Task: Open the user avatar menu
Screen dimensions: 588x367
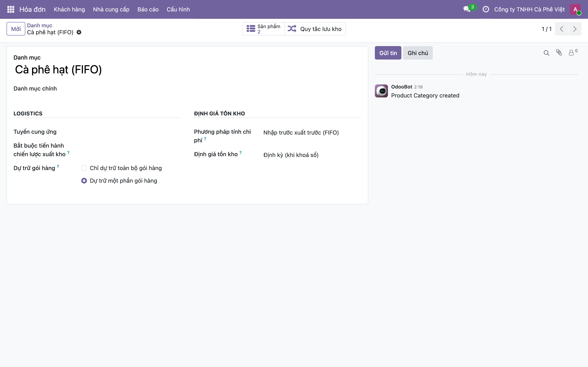Action: point(575,9)
